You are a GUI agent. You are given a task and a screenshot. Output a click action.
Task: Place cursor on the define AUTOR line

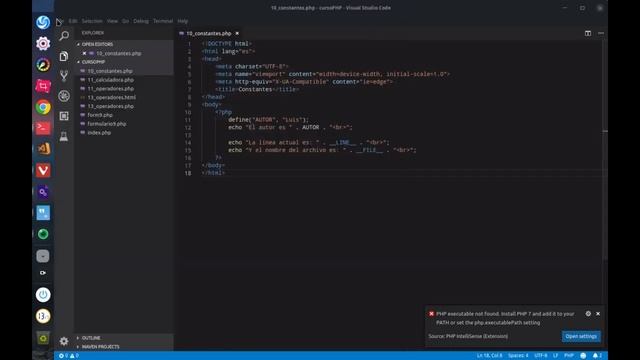coord(268,120)
